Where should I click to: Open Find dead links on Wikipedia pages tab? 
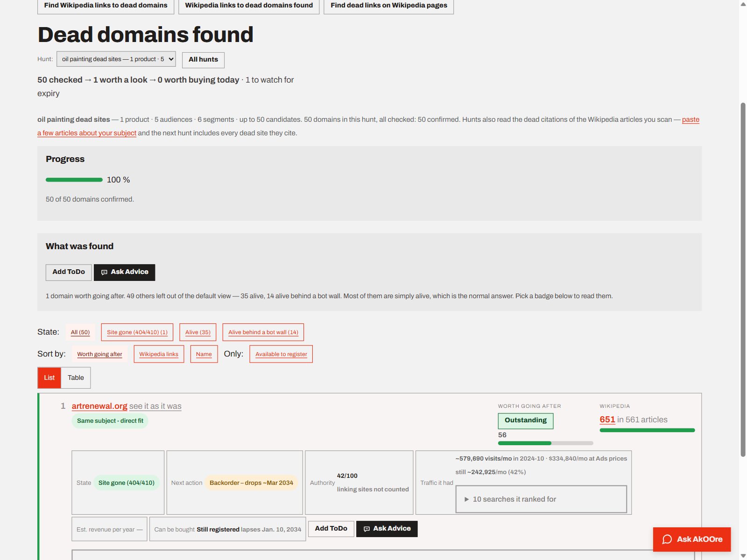pos(389,6)
